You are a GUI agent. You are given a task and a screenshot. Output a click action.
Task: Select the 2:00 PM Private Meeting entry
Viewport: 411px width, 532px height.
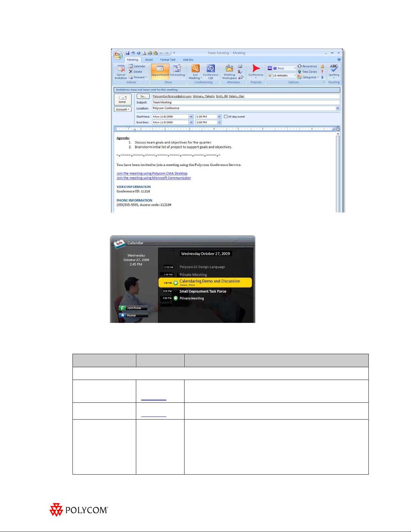point(193,275)
